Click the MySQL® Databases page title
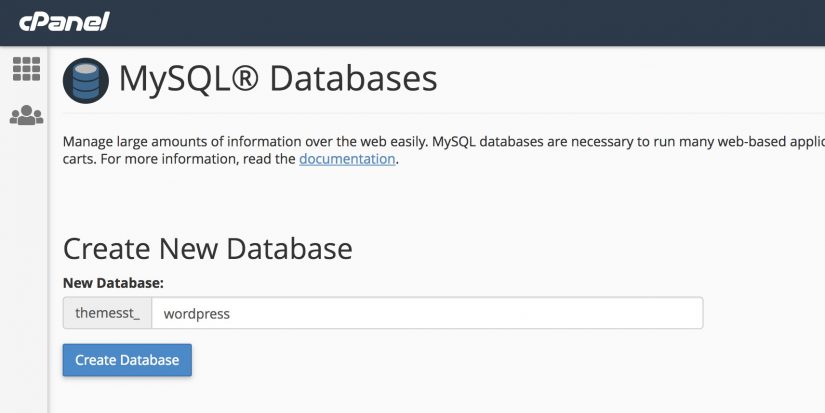The width and height of the screenshot is (825, 413). [x=278, y=79]
